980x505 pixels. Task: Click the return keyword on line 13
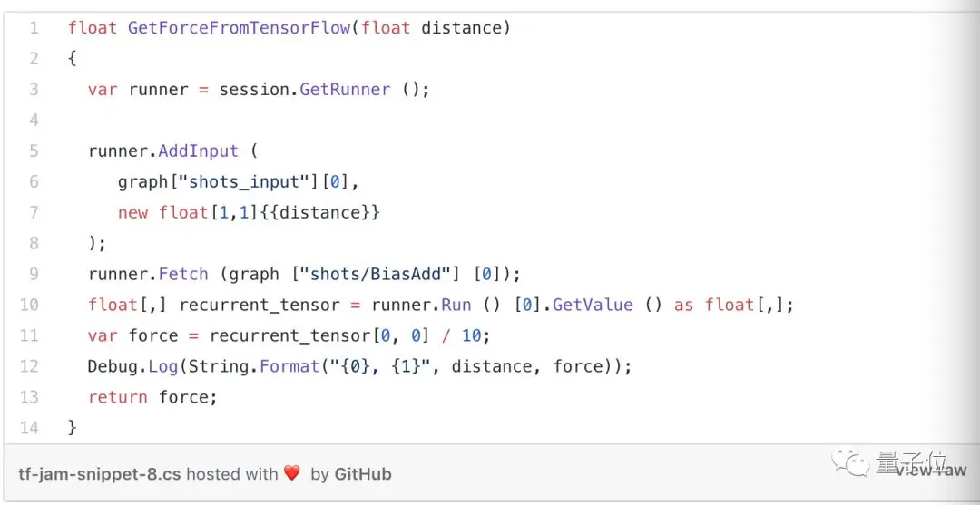(117, 397)
